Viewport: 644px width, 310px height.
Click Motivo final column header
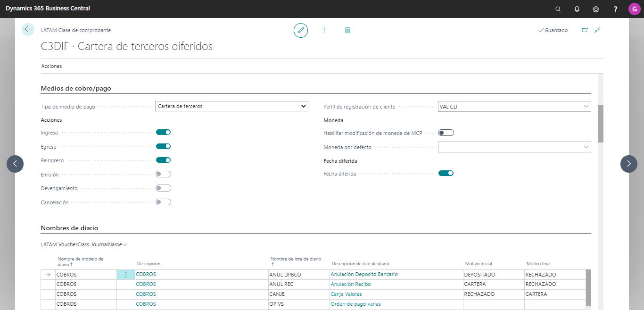(x=538, y=264)
